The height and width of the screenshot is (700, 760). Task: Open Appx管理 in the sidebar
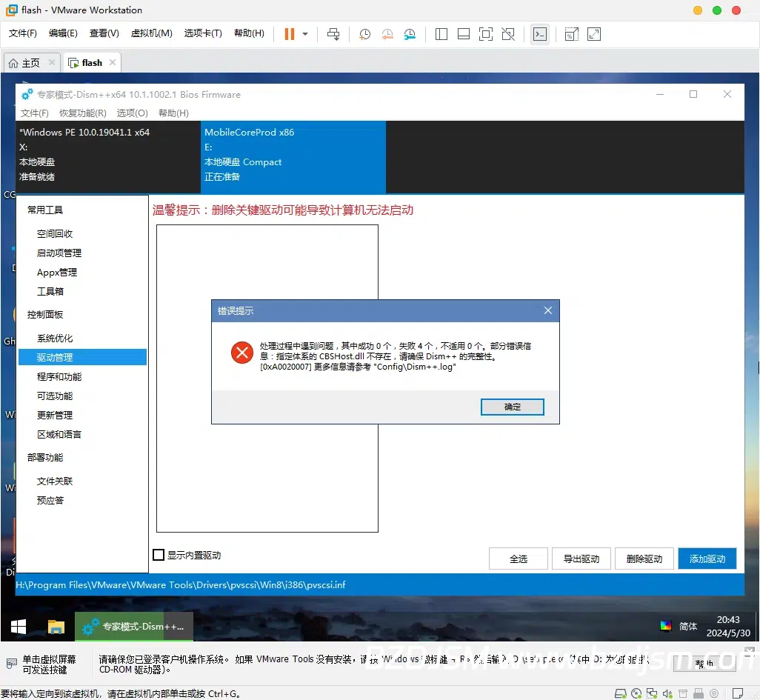[x=57, y=273]
